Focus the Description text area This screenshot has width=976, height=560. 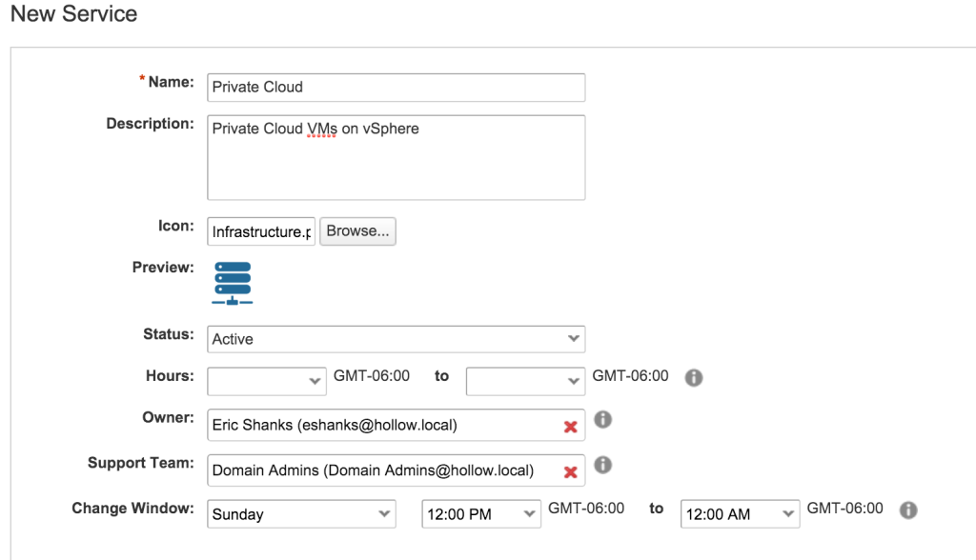click(396, 158)
